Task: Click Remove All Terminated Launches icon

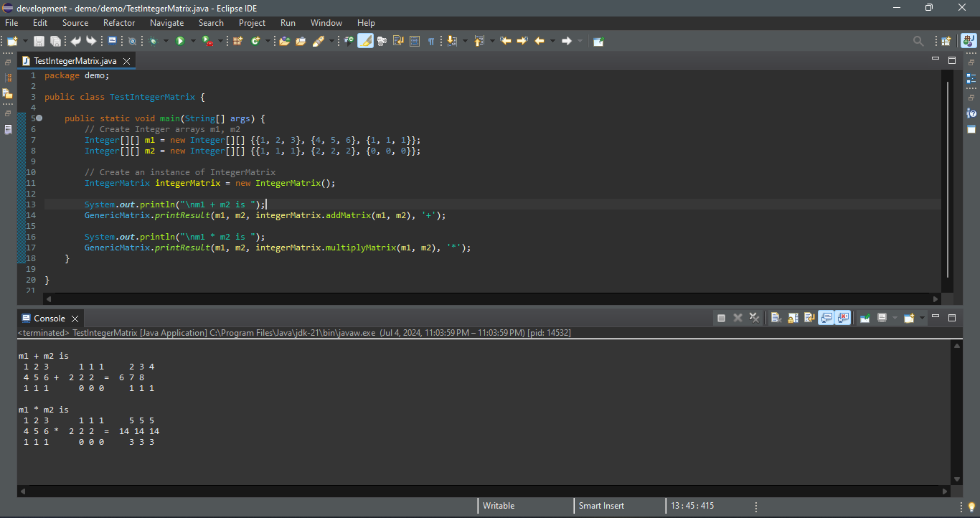Action: click(754, 318)
